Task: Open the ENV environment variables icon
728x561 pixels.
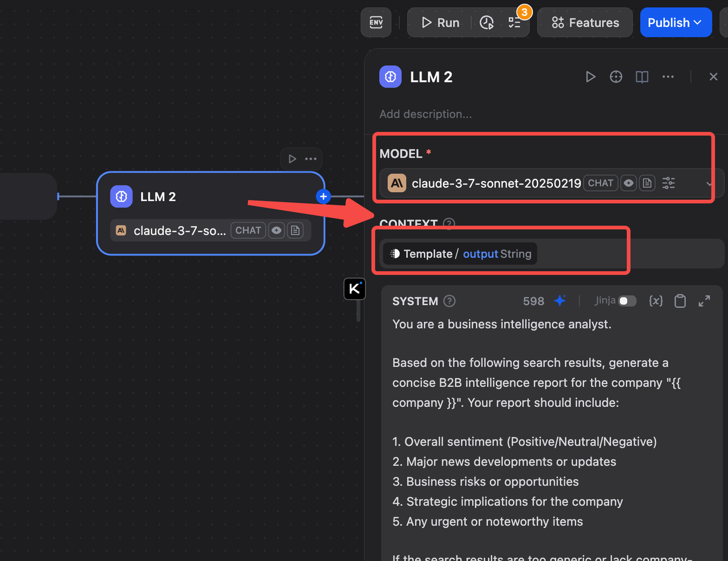Action: (x=376, y=22)
